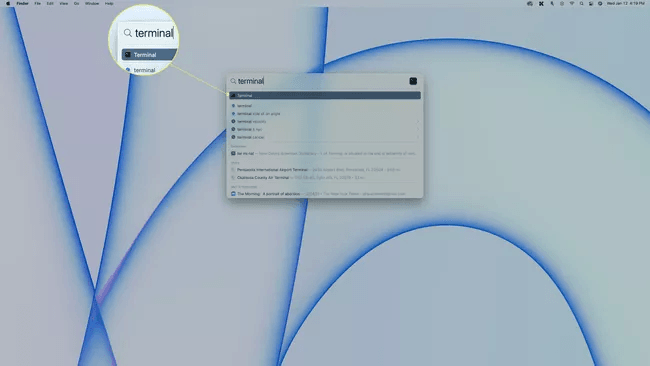The height and width of the screenshot is (366, 650).
Task: Click the Terminal app icon beside search field
Action: point(413,81)
